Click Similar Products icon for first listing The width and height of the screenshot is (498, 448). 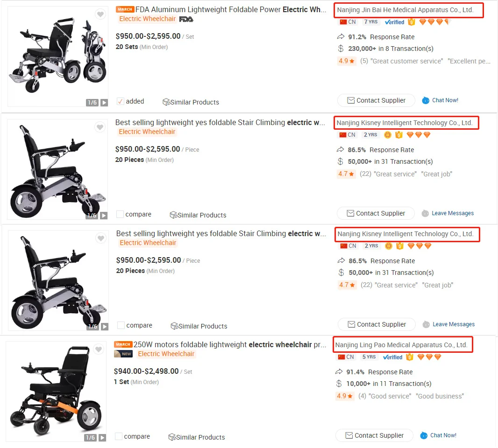[166, 102]
